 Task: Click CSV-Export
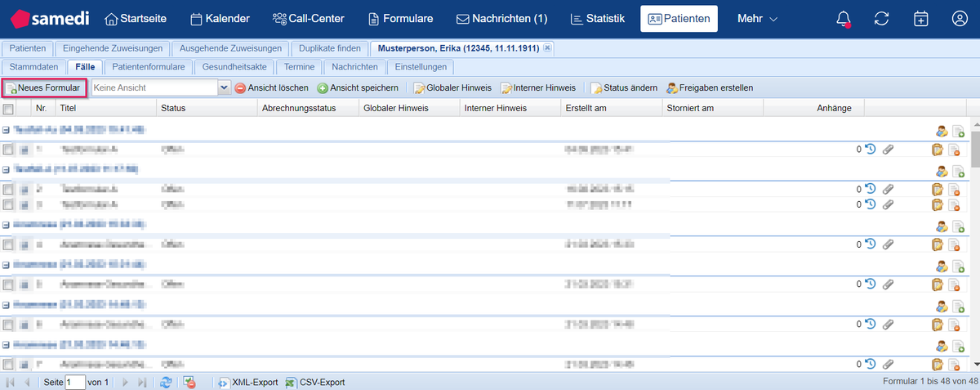[x=315, y=382]
